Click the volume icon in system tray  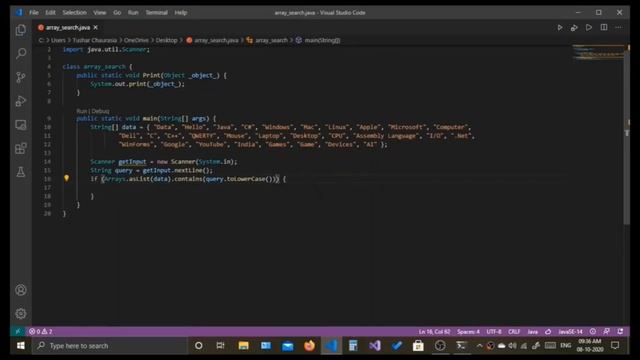(513, 346)
